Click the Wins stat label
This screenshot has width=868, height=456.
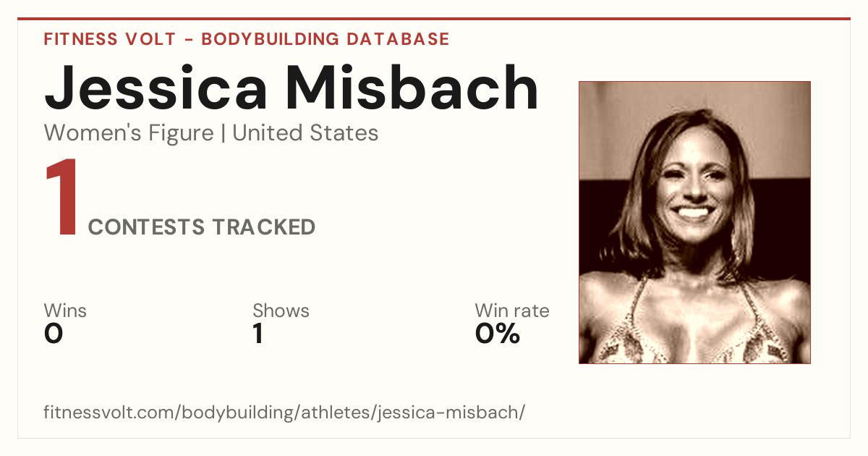point(65,311)
